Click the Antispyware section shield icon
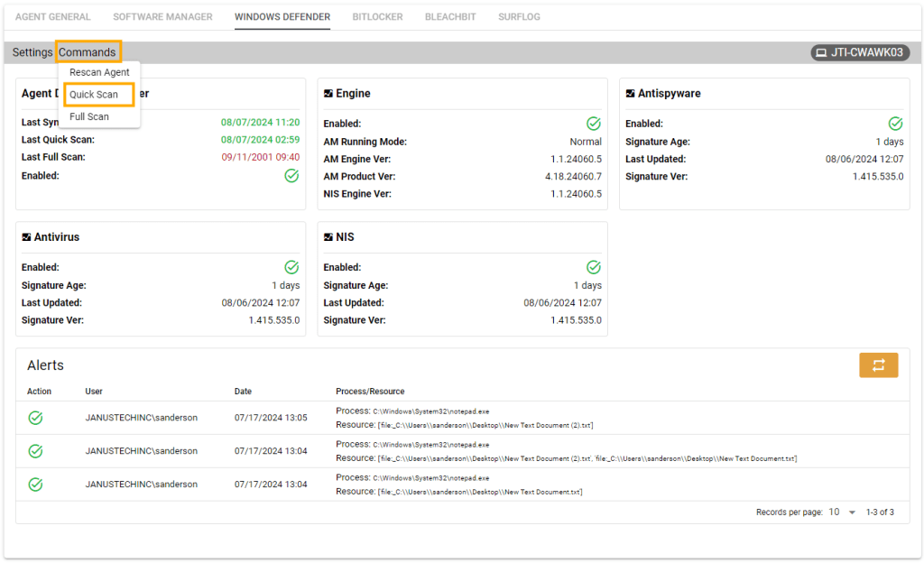The height and width of the screenshot is (563, 924). [x=629, y=93]
